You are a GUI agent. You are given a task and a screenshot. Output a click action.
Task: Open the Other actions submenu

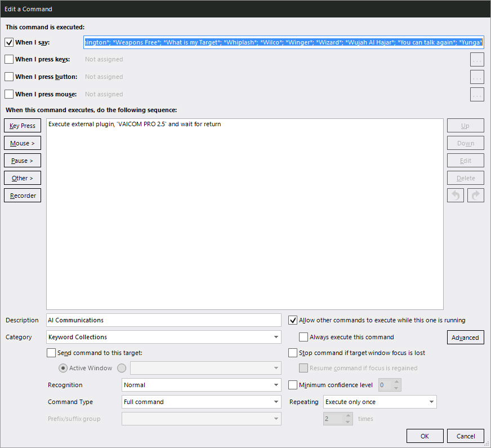click(x=23, y=178)
